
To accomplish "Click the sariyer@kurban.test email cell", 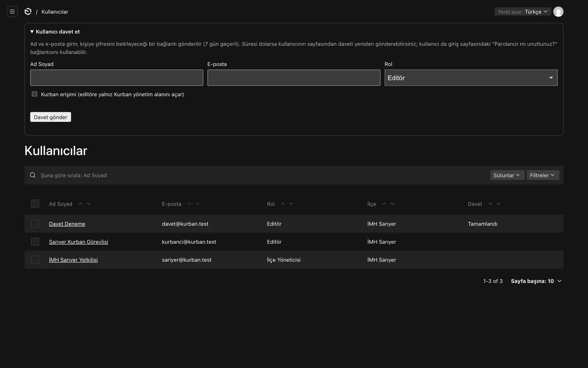I will tap(187, 260).
